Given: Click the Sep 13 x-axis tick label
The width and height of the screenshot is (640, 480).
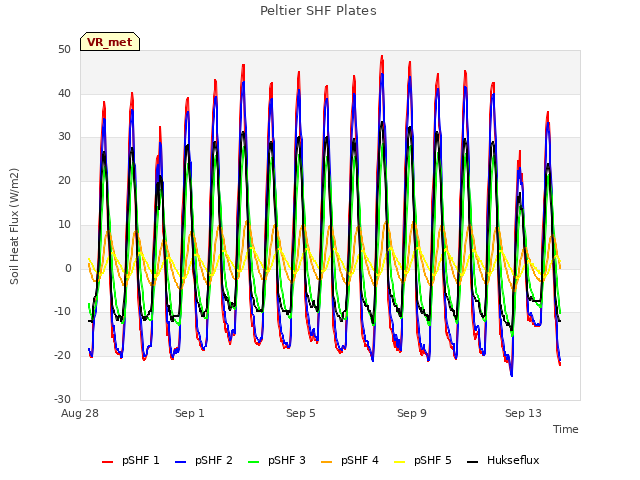Looking at the screenshot, I should coord(523,413).
